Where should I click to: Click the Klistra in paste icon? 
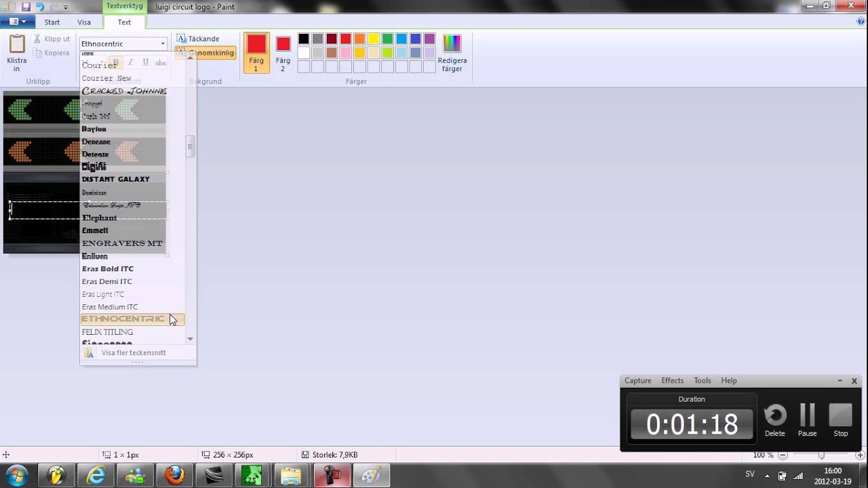pos(17,45)
